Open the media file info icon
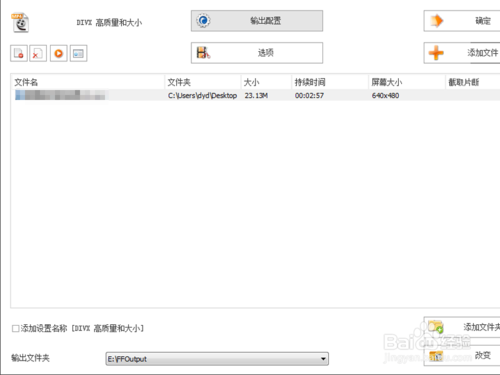This screenshot has height=375, width=500. 78,53
